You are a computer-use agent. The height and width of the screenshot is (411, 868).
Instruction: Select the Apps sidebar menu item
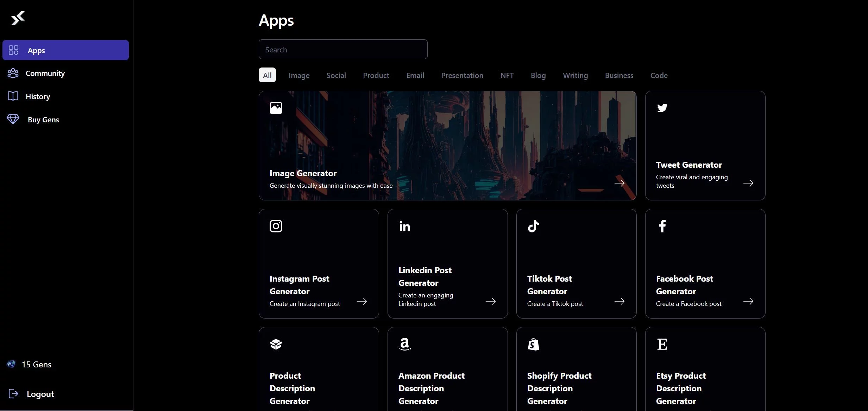[65, 50]
